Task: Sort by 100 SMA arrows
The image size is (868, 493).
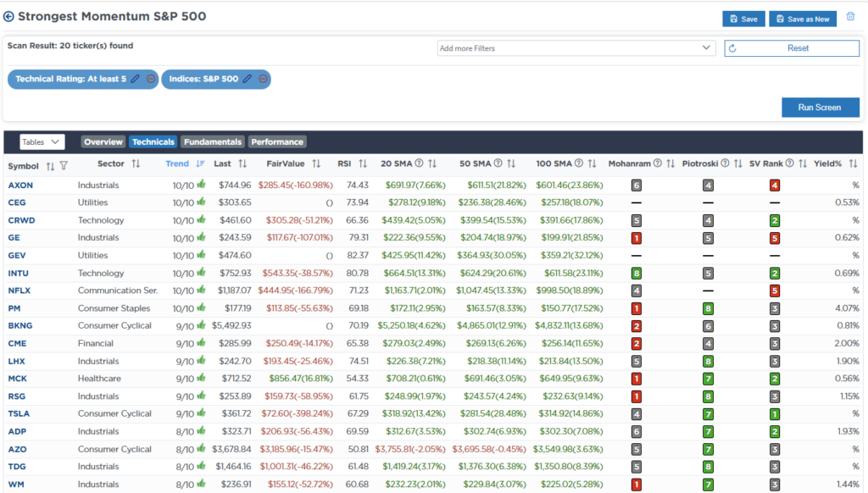Action: [592, 163]
